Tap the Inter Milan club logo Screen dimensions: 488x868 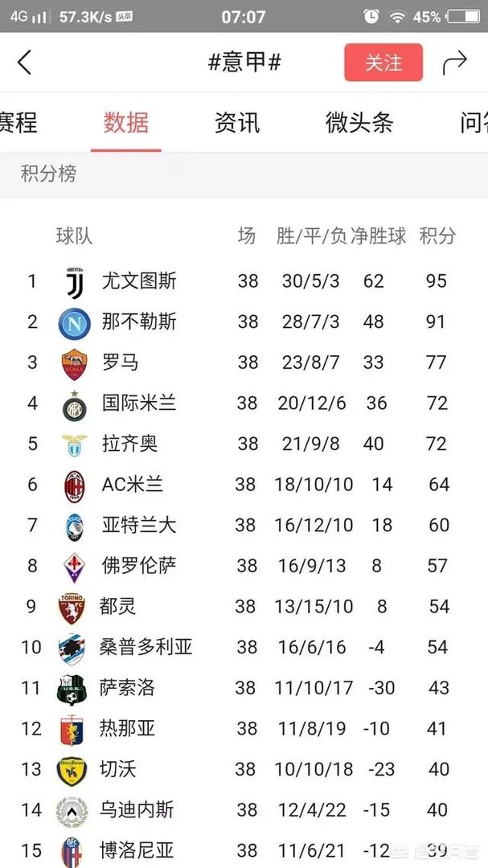pyautogui.click(x=74, y=404)
